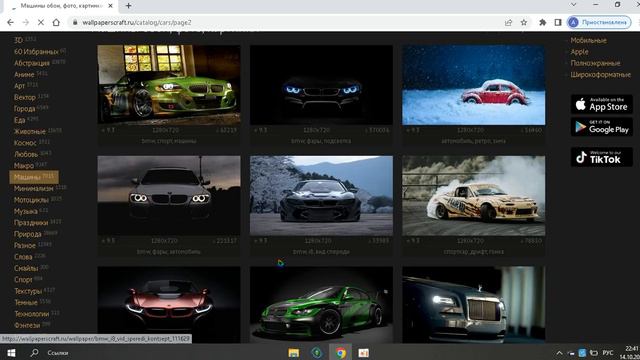This screenshot has width=640, height=360.
Task: Open the Музыка category
Action: [x=26, y=211]
